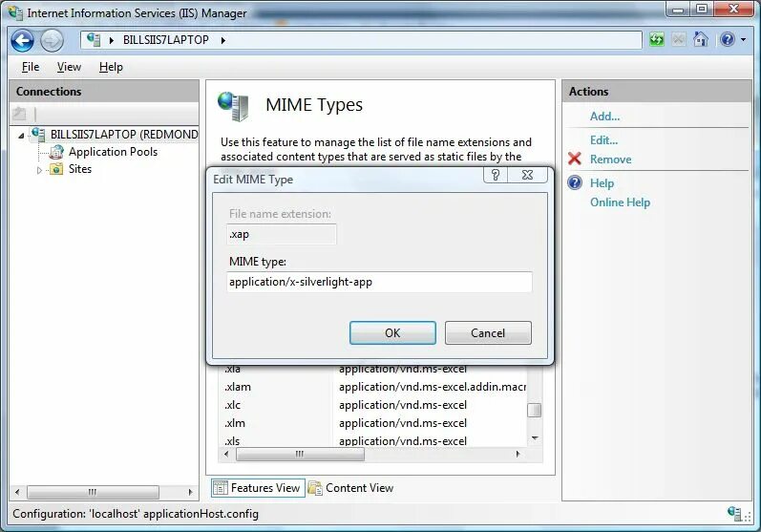Click the status bar network icon
761x532 pixels.
734,513
